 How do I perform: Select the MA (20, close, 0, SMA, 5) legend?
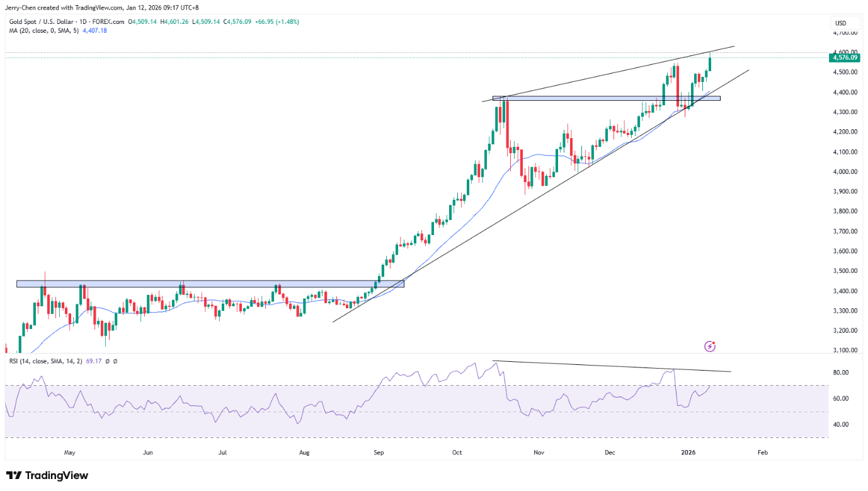[42, 30]
